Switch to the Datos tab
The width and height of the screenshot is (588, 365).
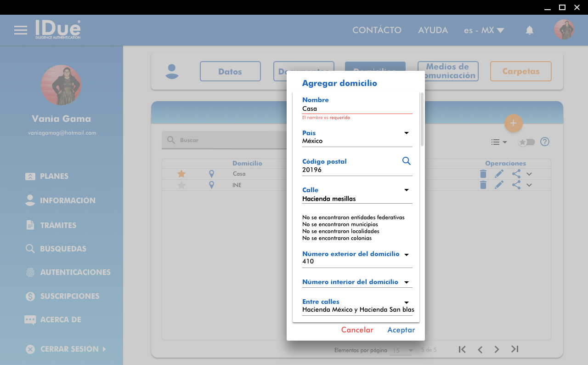click(230, 71)
